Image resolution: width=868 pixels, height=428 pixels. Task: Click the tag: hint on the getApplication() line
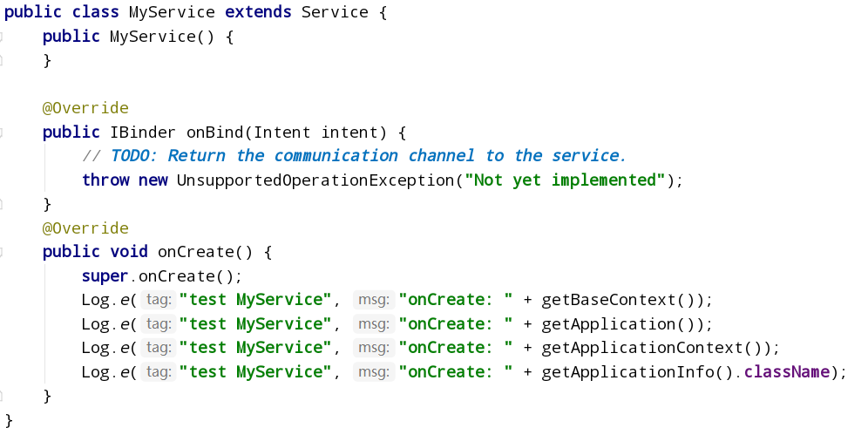click(x=159, y=324)
